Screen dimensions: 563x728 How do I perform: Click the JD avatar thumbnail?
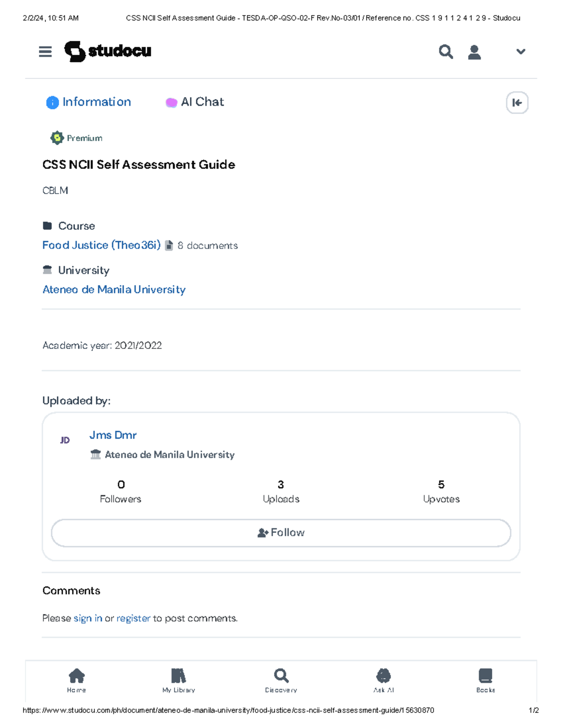coord(65,440)
